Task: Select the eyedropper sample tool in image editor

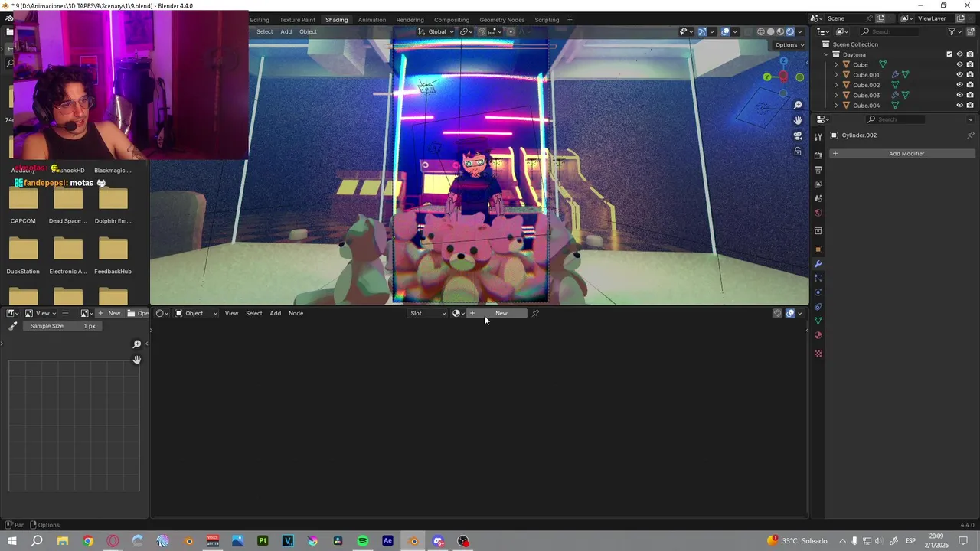Action: [x=12, y=326]
